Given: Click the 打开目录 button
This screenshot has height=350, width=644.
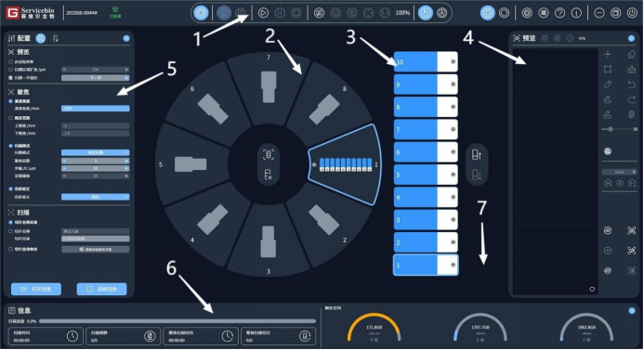Looking at the screenshot, I should pyautogui.click(x=36, y=290).
